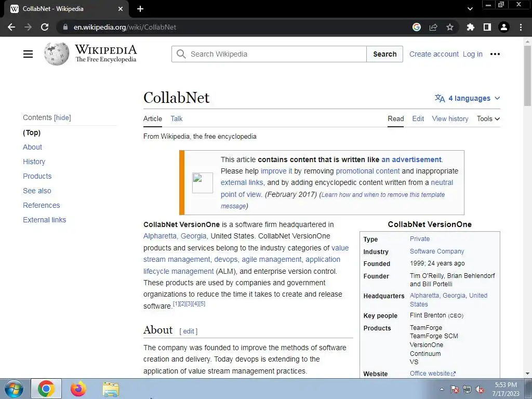532x399 pixels.
Task: Open the View history tab
Action: point(450,119)
